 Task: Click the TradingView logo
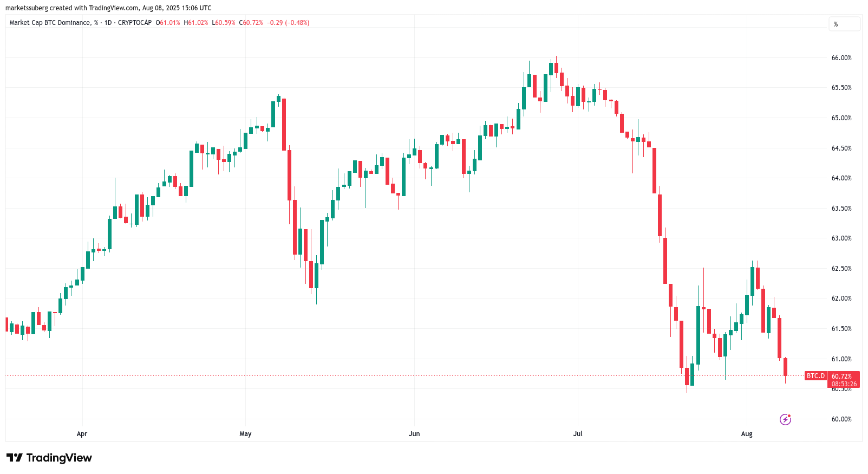coord(49,458)
